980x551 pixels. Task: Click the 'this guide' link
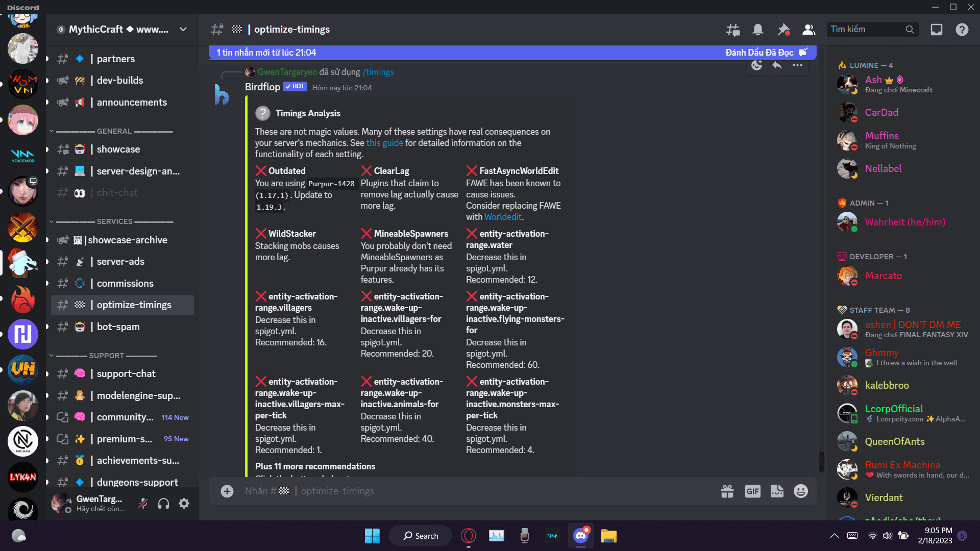click(384, 143)
